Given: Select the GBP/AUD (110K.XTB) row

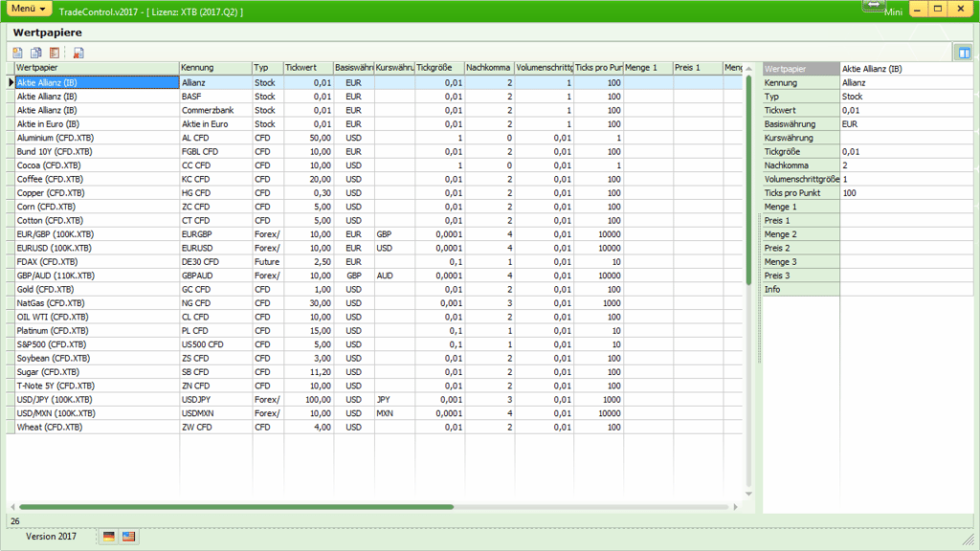Looking at the screenshot, I should [x=374, y=275].
